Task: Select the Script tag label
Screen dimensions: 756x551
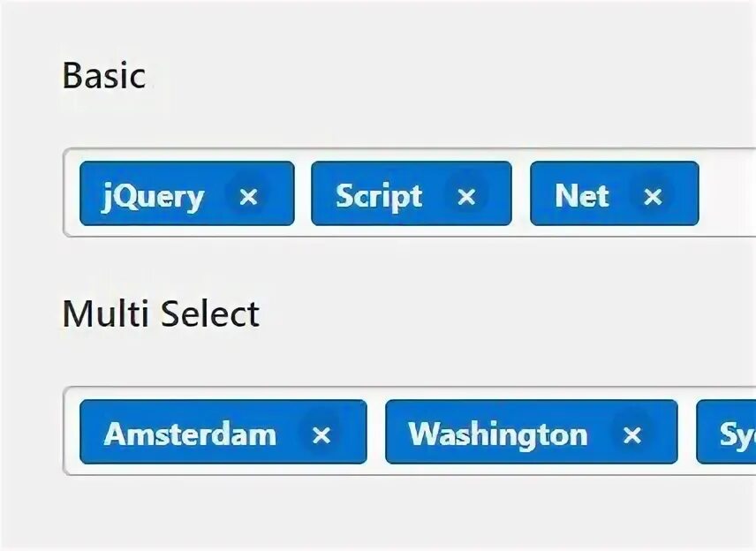Action: tap(379, 196)
